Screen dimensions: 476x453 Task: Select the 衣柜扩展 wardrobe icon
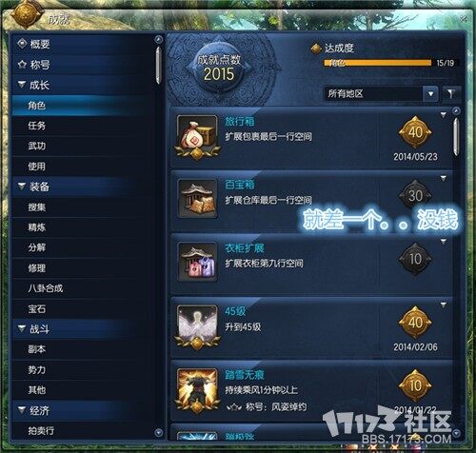pyautogui.click(x=197, y=262)
